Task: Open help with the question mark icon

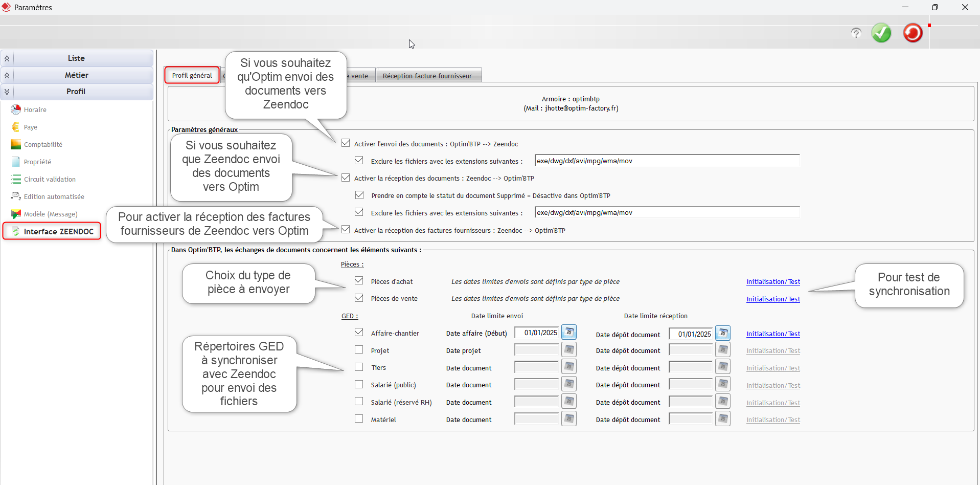Action: pyautogui.click(x=856, y=33)
